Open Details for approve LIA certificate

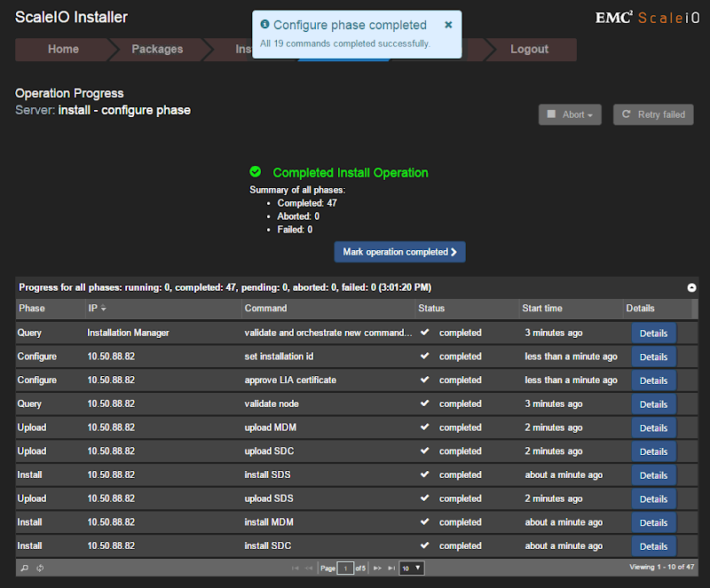[x=653, y=380]
